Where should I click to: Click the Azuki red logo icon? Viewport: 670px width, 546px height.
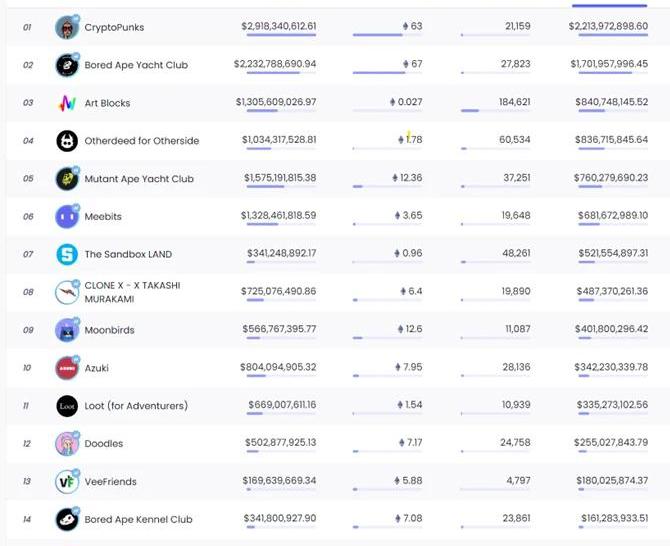[67, 368]
